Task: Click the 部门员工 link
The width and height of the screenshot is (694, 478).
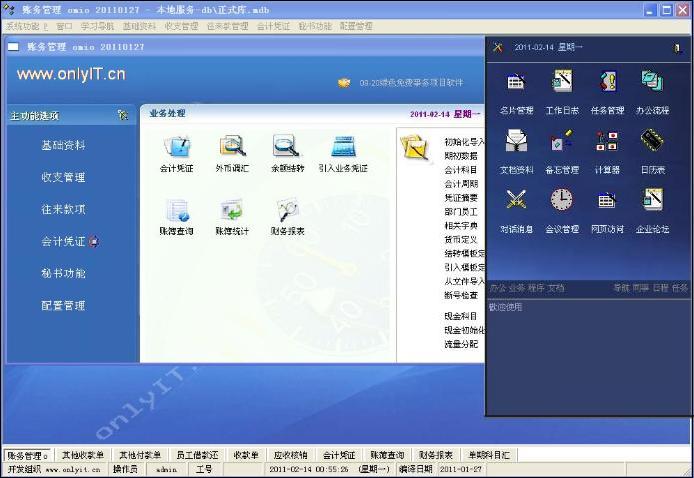Action: pos(461,212)
